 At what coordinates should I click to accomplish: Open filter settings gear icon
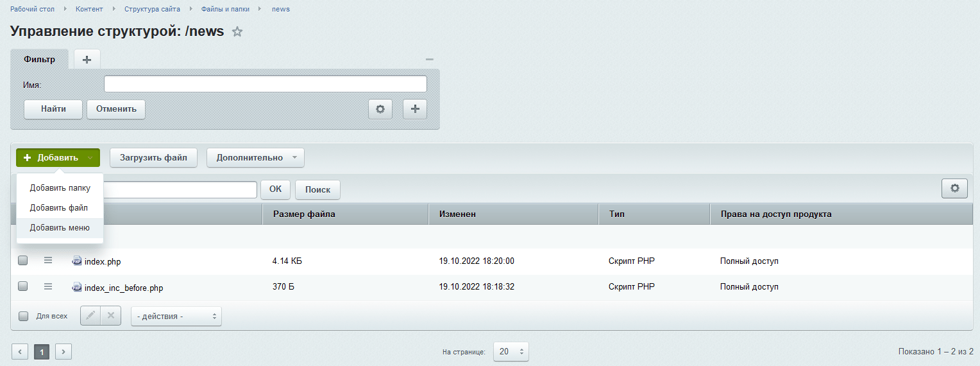tap(380, 109)
